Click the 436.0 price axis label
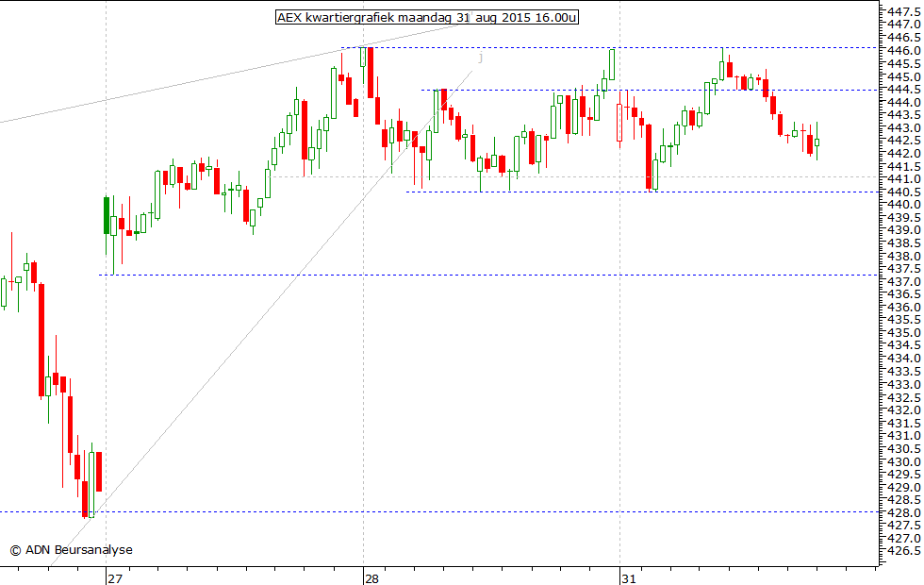 point(904,308)
